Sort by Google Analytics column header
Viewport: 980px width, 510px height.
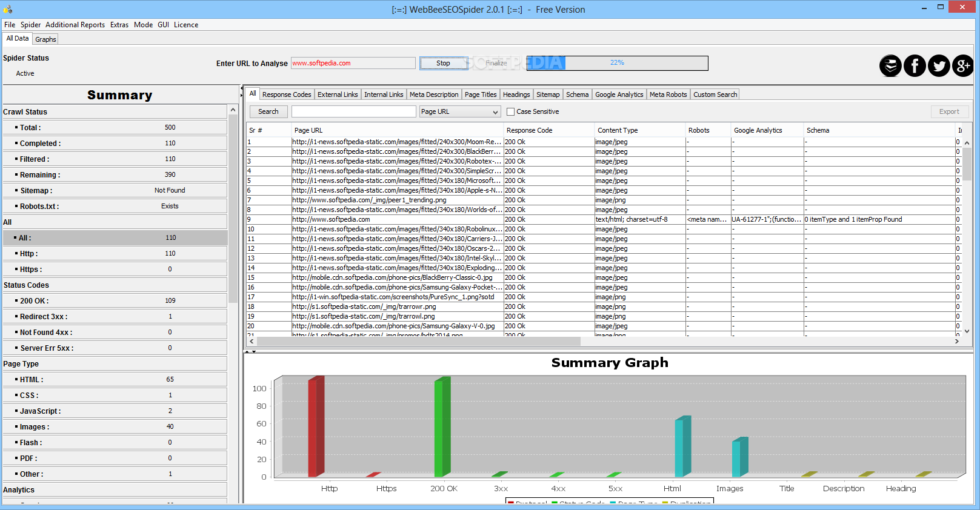tap(767, 130)
